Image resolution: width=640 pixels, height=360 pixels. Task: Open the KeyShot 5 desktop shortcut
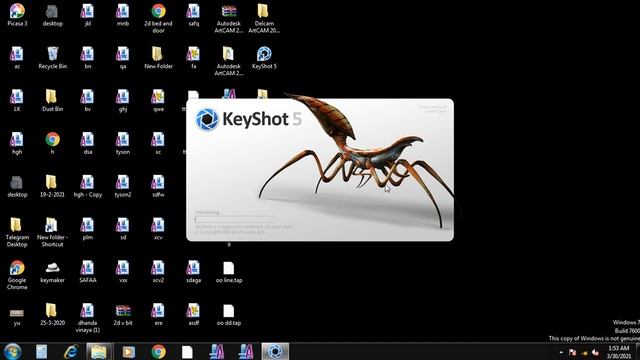point(264,58)
